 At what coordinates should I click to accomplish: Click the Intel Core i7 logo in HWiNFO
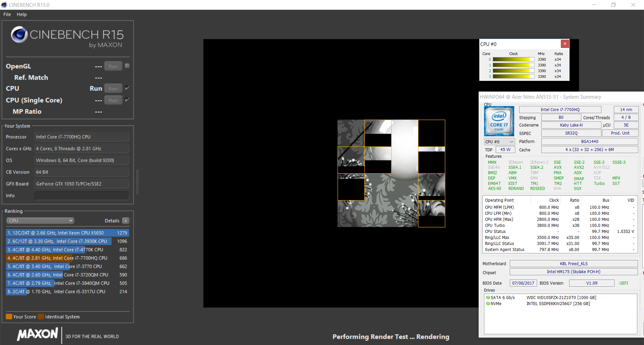(499, 121)
